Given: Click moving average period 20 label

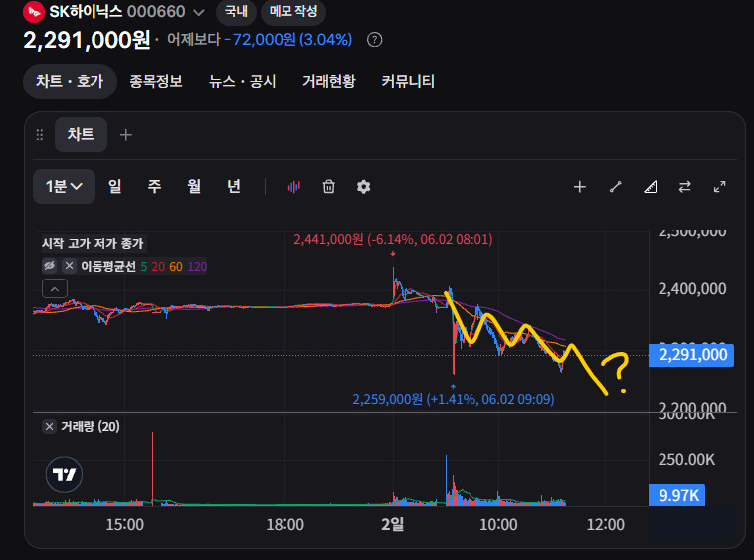Looking at the screenshot, I should 158,267.
